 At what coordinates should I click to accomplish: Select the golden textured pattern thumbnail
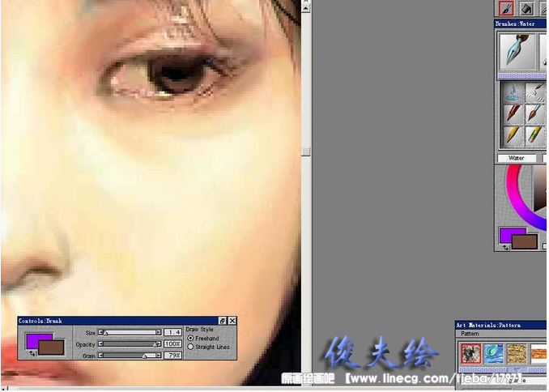click(517, 354)
